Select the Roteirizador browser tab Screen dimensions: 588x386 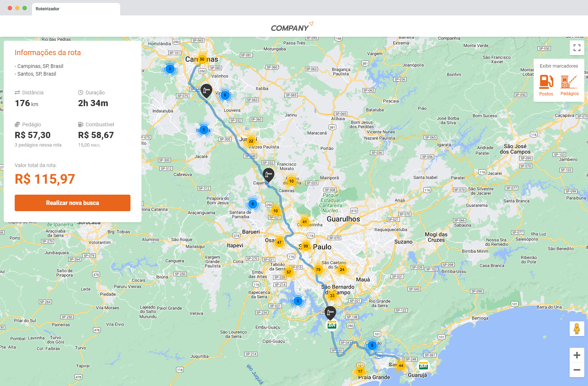(x=76, y=9)
